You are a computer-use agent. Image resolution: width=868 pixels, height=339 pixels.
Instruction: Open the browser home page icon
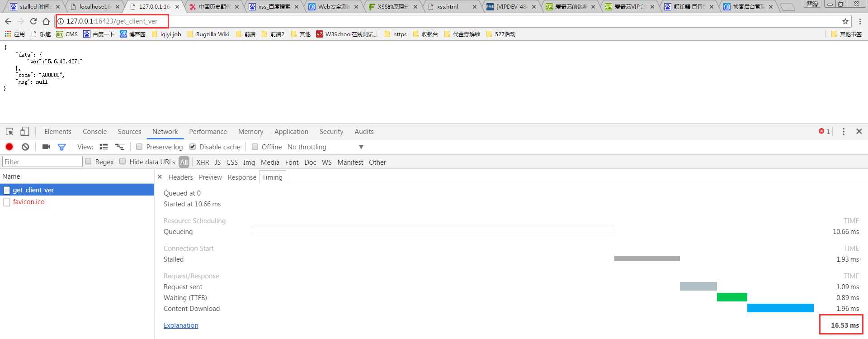click(x=46, y=21)
